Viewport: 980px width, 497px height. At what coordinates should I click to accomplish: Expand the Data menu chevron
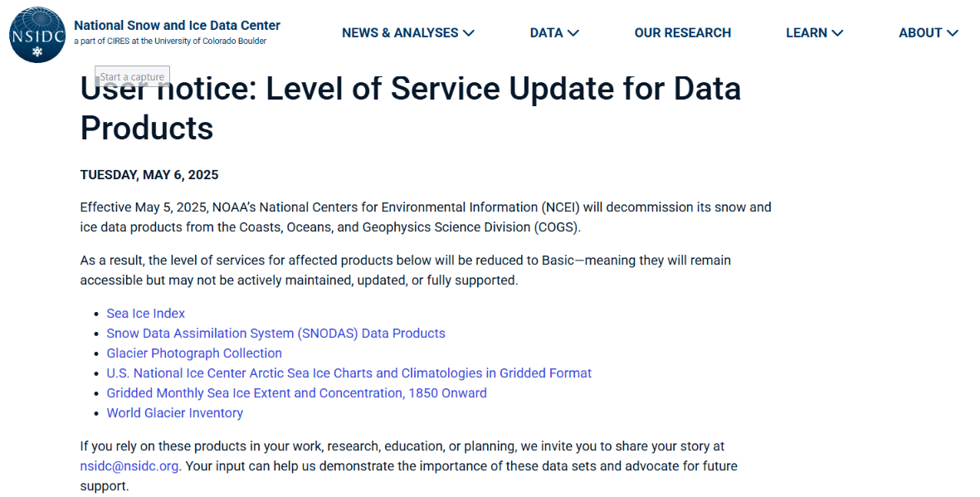coord(573,33)
